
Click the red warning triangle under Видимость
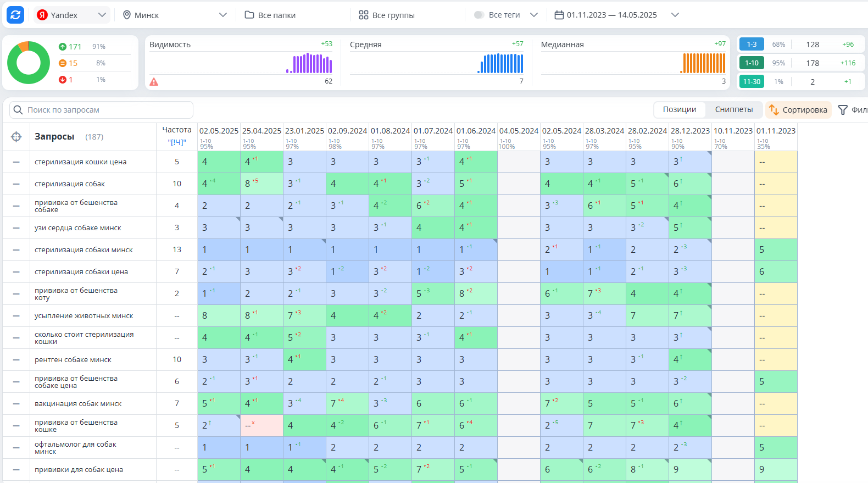point(154,82)
